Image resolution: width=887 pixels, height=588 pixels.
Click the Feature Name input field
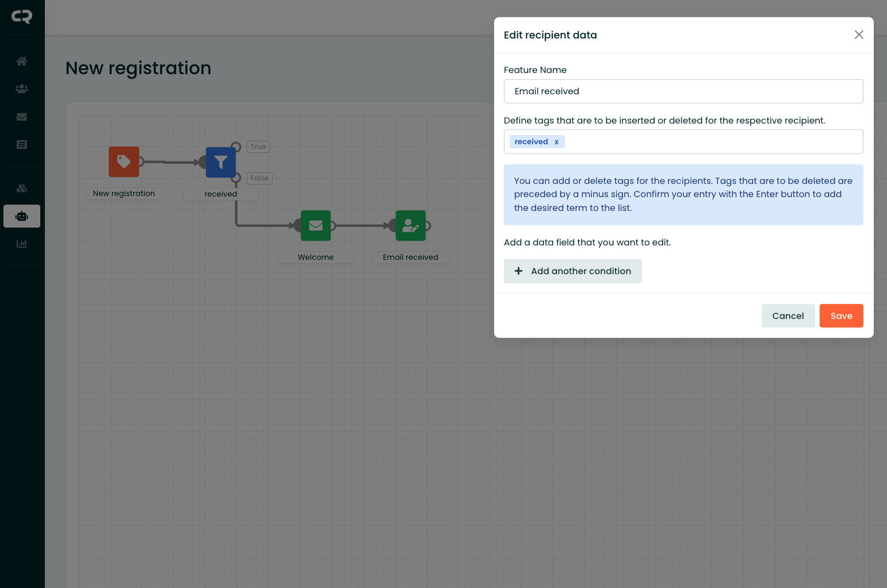point(683,91)
